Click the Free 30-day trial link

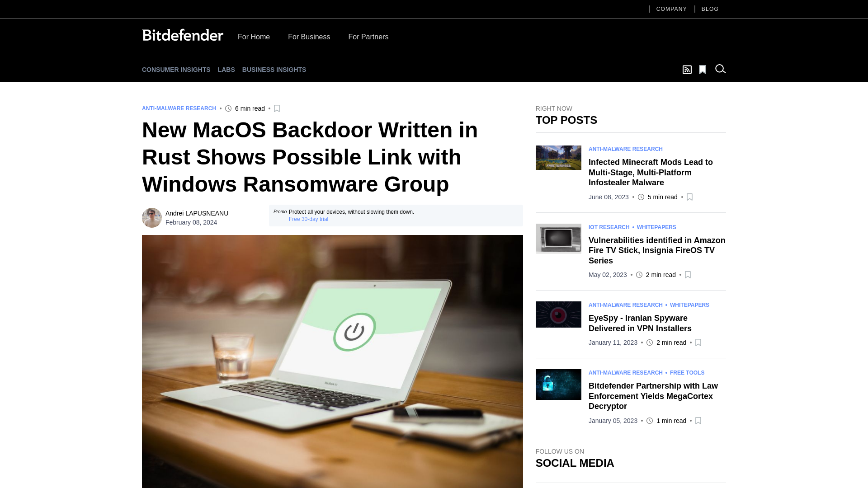[309, 219]
